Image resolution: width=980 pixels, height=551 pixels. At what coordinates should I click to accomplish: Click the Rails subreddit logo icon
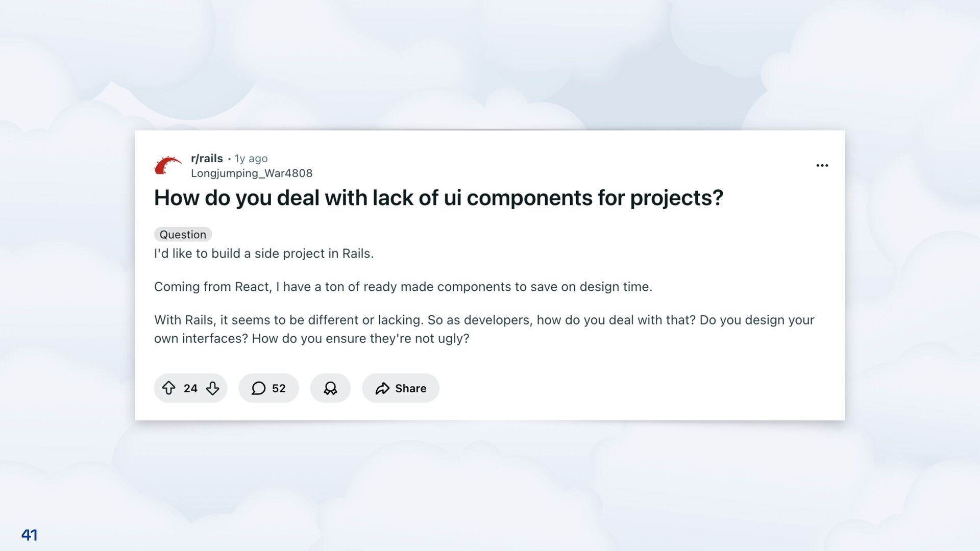click(168, 166)
